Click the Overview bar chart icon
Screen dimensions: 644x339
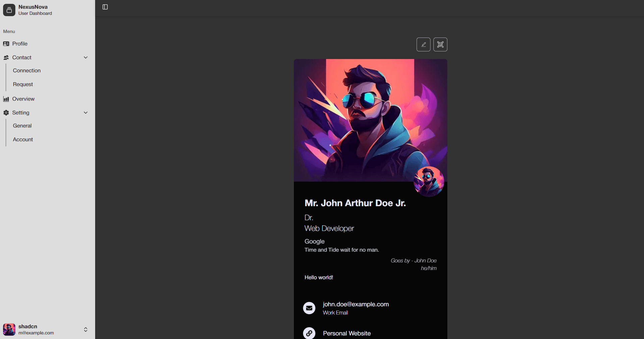6,99
